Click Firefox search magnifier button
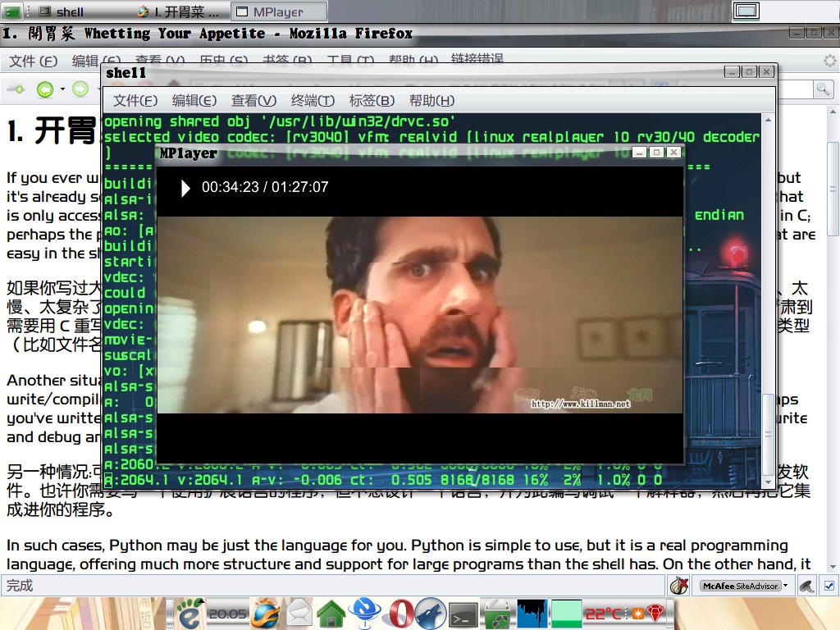 823,89
